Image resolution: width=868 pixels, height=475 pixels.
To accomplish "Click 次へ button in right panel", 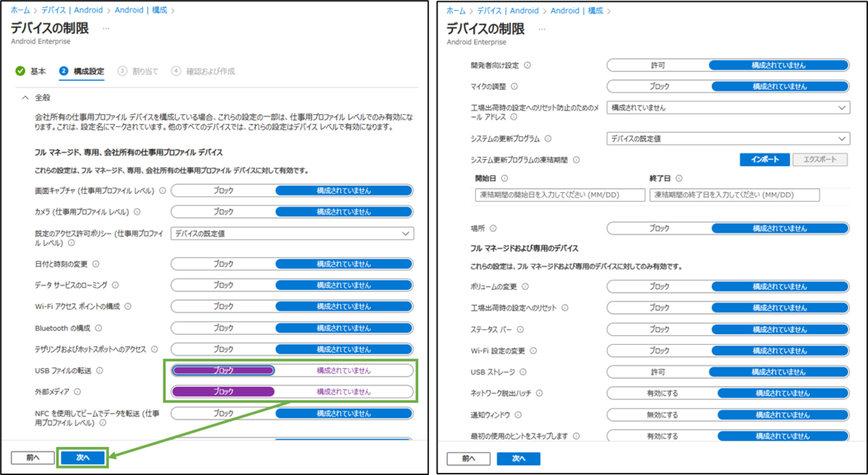I will [x=518, y=458].
